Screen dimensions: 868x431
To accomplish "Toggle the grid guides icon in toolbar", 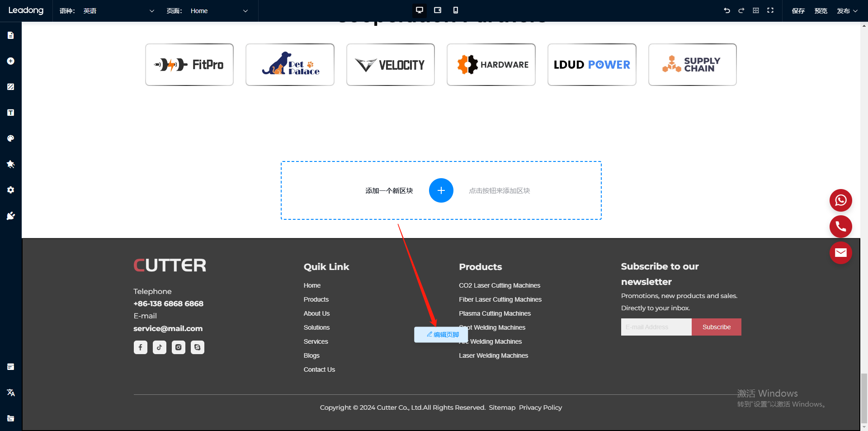I will pos(756,10).
